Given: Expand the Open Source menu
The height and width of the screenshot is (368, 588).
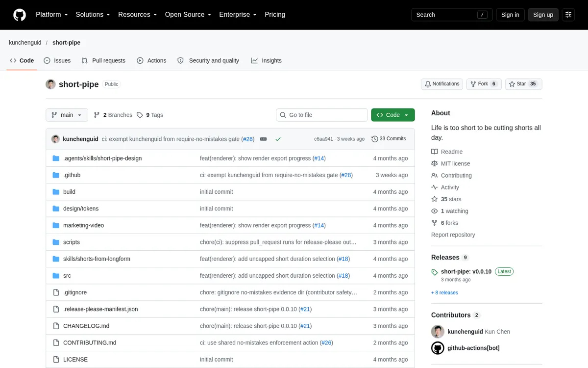Looking at the screenshot, I should [188, 15].
